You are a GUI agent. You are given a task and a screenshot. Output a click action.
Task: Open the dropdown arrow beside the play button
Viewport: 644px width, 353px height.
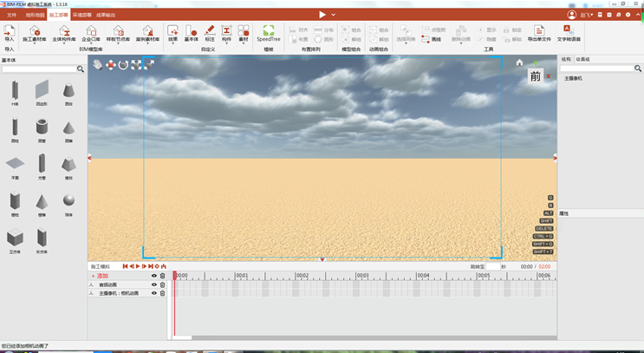333,15
